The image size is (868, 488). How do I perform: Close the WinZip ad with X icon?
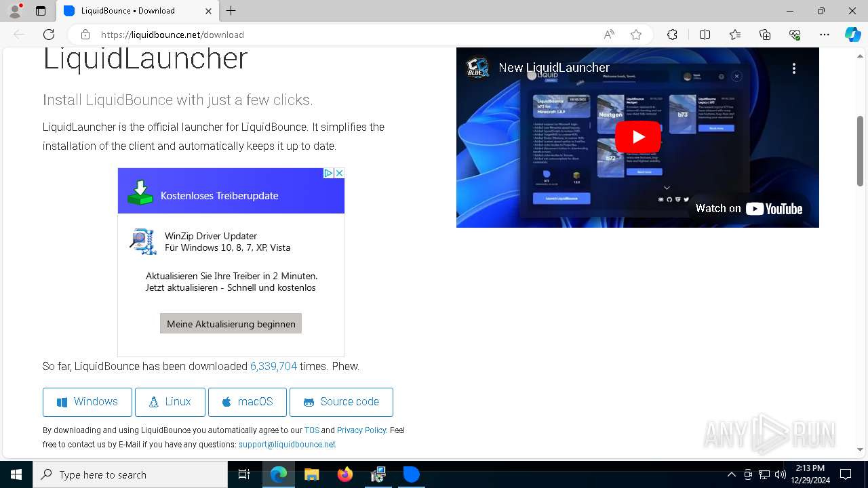339,174
